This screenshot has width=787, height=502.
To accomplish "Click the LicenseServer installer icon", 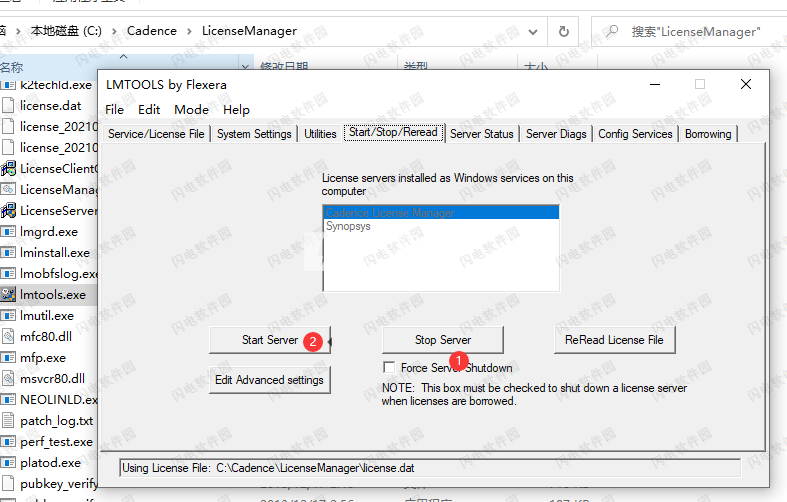I will click(x=8, y=210).
